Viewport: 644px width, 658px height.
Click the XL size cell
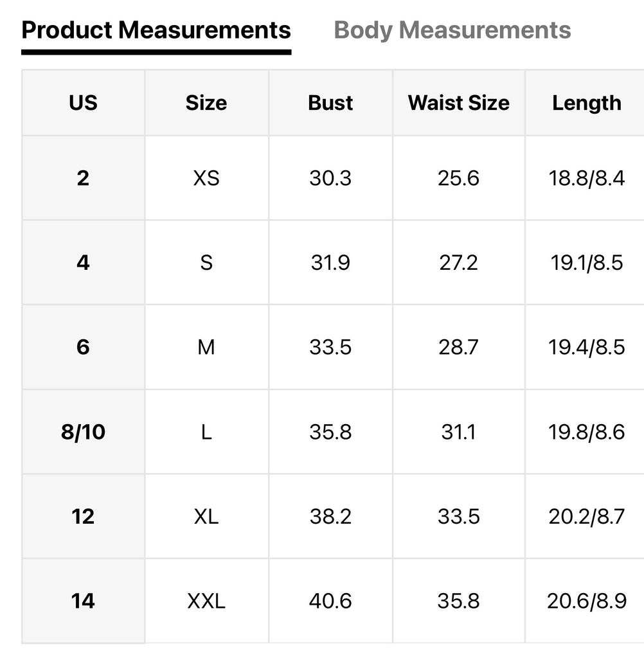click(206, 516)
